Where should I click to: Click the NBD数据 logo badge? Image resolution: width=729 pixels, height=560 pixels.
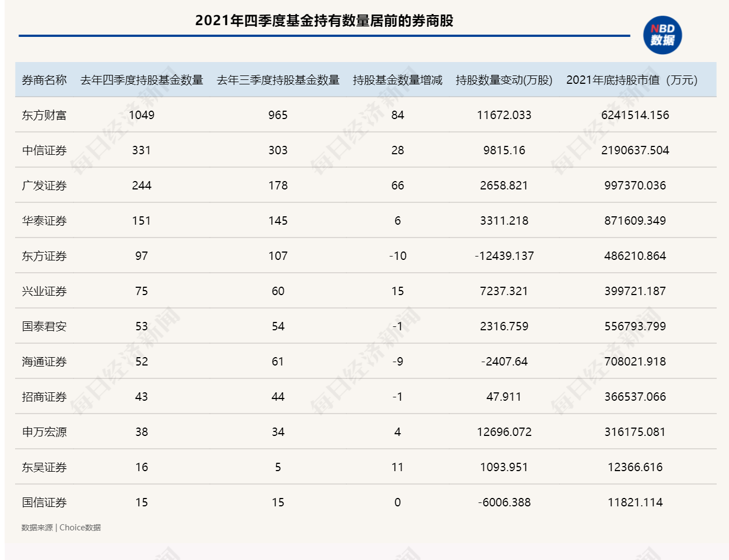[x=662, y=35]
